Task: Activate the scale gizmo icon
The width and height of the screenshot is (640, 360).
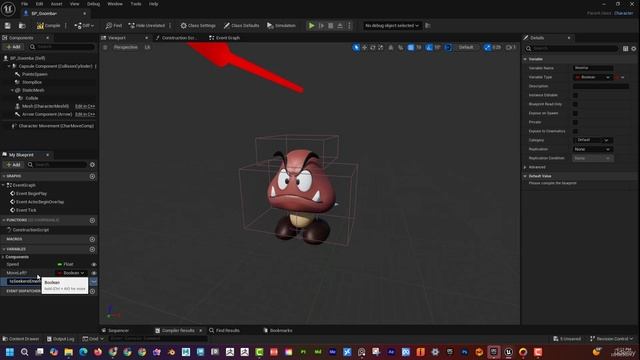Action: pyautogui.click(x=381, y=48)
